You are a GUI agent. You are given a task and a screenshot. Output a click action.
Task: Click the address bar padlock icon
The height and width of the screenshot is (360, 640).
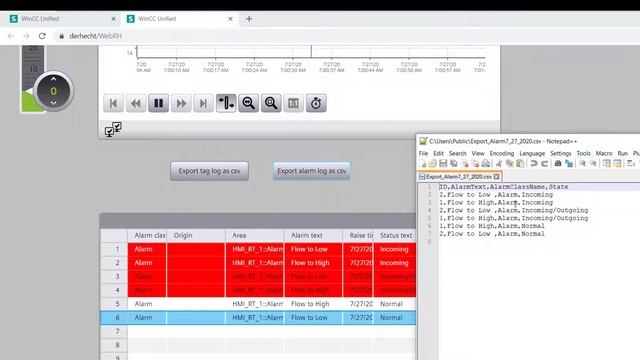point(62,36)
